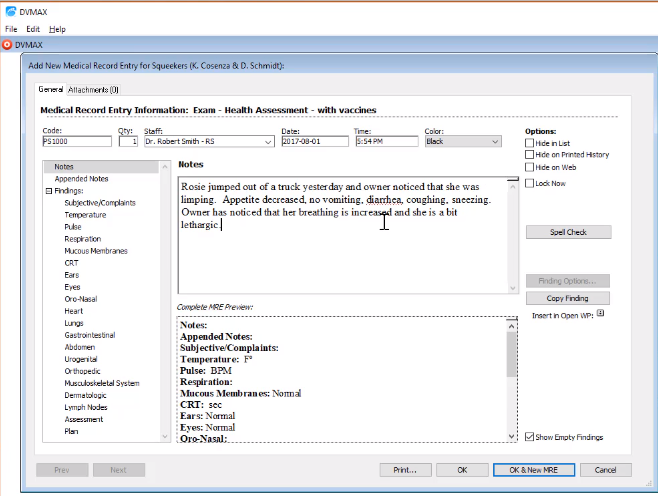The width and height of the screenshot is (658, 496).
Task: Select Notes in the findings tree
Action: pos(64,167)
